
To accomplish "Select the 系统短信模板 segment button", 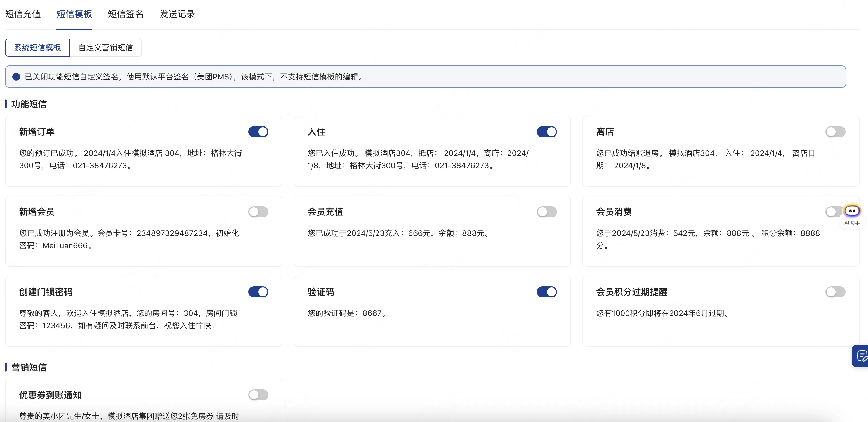I will coord(37,48).
